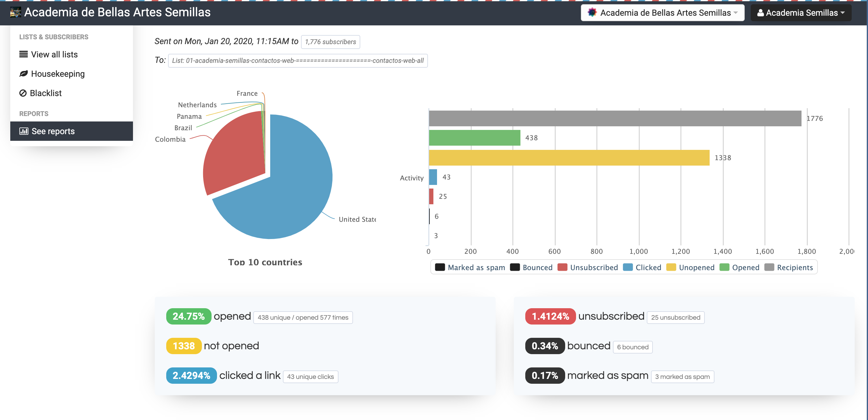Viewport: 868px width, 420px height.
Task: Click the colorful brand icon in brand selector
Action: tap(592, 13)
